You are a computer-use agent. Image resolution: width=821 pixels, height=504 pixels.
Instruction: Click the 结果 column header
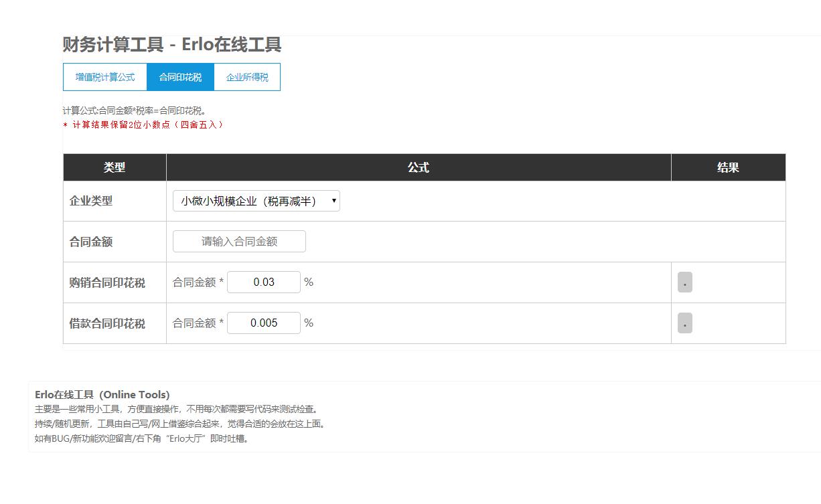[728, 167]
